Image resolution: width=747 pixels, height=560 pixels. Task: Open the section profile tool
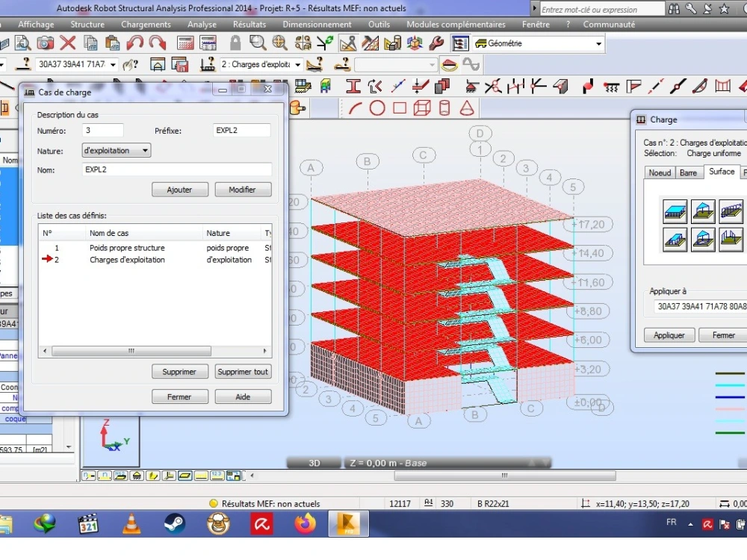click(353, 86)
